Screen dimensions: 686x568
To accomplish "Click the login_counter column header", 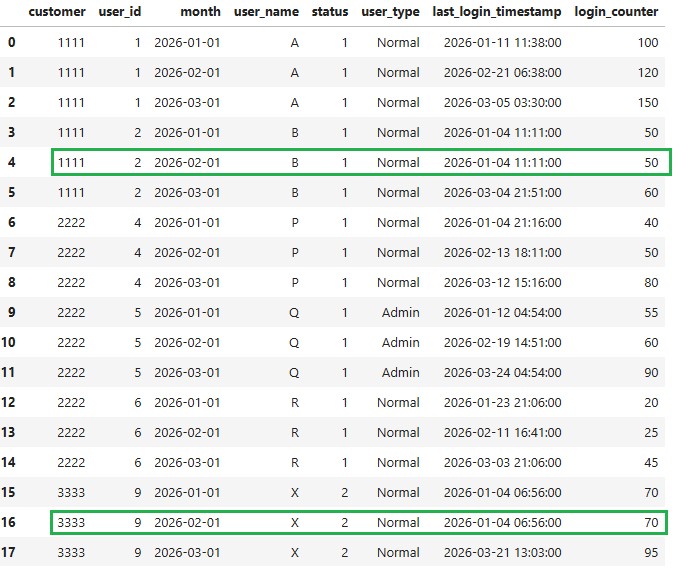I will pyautogui.click(x=616, y=12).
